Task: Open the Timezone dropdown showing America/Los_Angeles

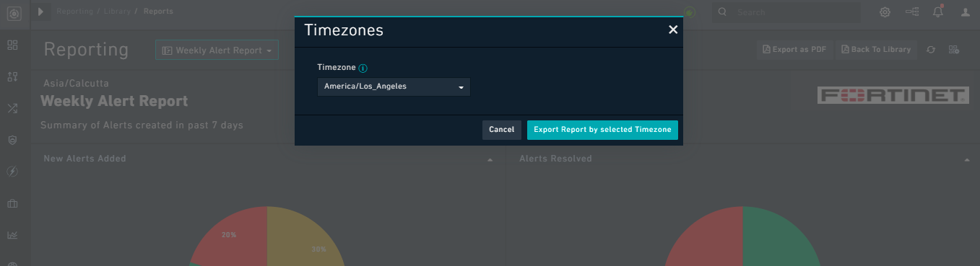Action: coord(394,87)
